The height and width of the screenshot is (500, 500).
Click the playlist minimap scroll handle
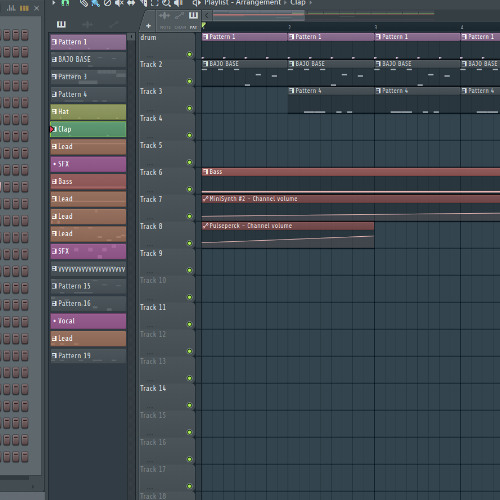coord(259,15)
